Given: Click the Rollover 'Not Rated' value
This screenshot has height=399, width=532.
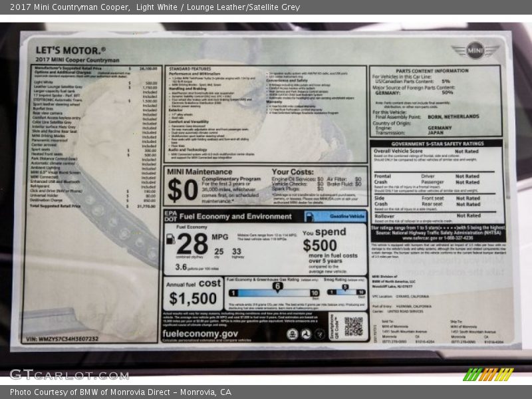Looking at the screenshot, I should pos(469,215).
